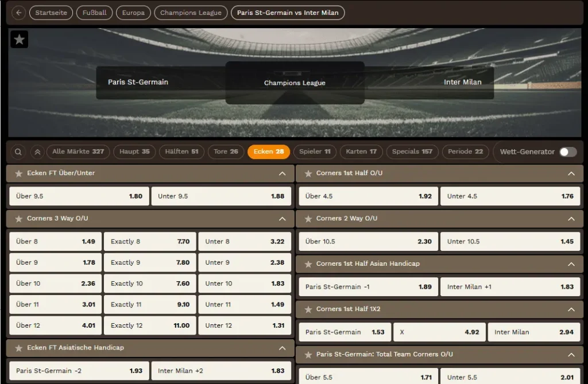The image size is (588, 384).
Task: Collapse Ecken FT Asiatische Handicap section
Action: 283,348
